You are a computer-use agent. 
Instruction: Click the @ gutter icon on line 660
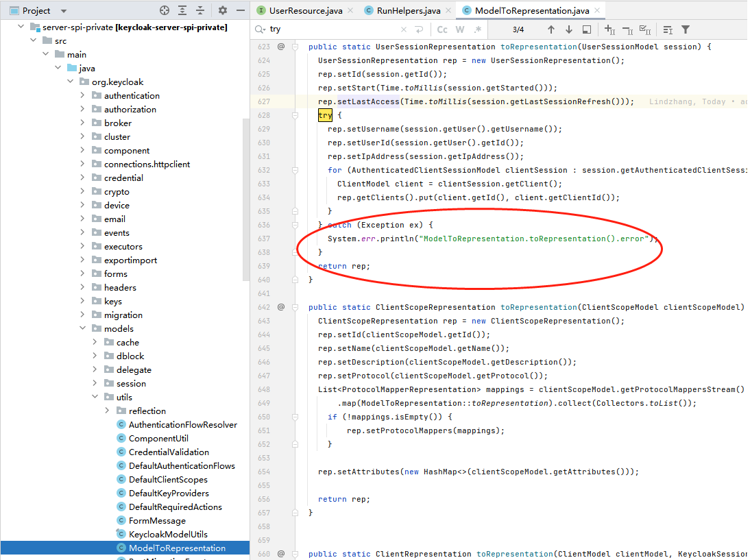[281, 554]
